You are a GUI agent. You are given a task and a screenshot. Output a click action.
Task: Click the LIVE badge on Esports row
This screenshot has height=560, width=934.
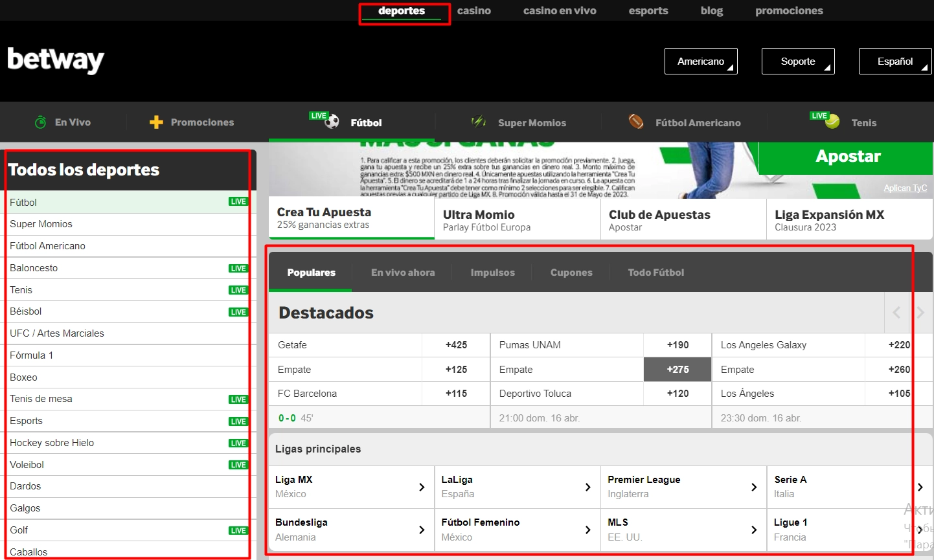coord(238,421)
